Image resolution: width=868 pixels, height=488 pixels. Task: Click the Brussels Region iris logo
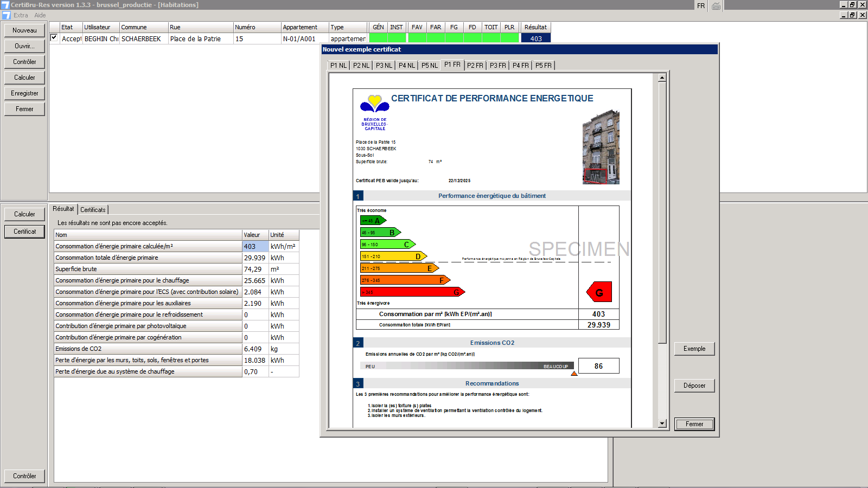tap(374, 104)
